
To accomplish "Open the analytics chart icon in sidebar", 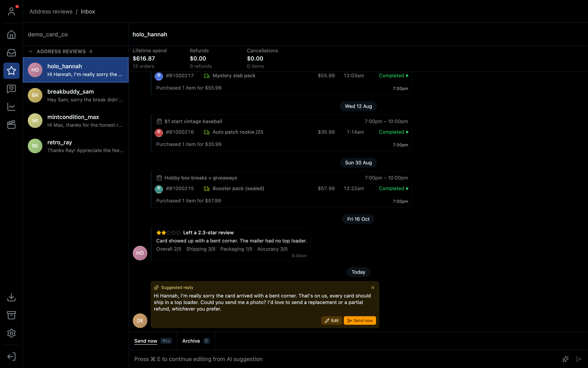I will 11,107.
